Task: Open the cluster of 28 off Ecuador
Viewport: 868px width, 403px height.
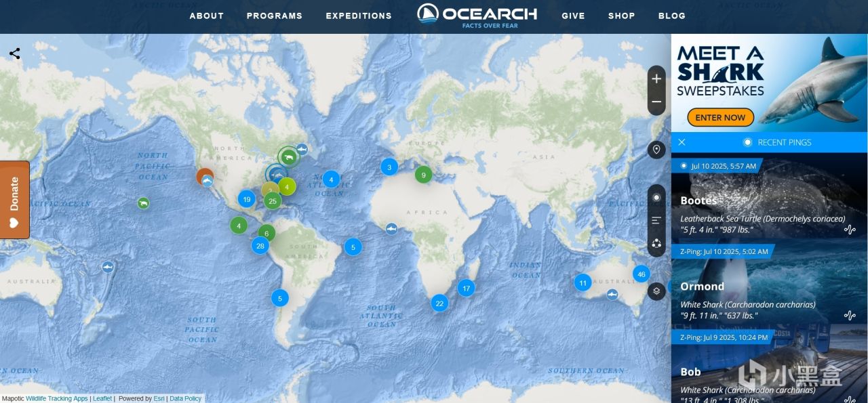Action: coord(260,246)
